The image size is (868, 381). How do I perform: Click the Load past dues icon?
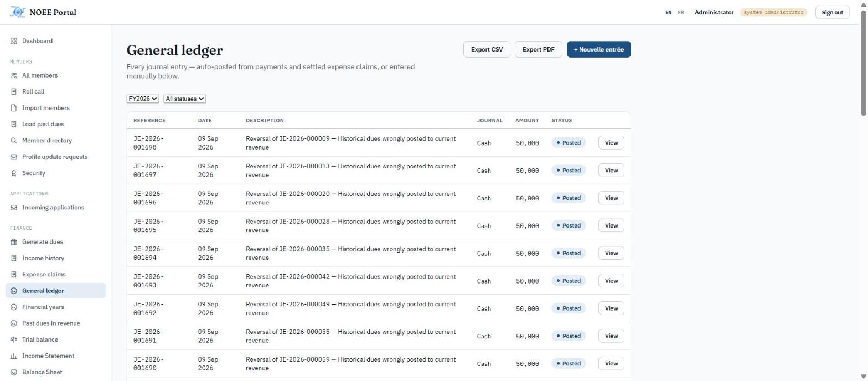14,124
